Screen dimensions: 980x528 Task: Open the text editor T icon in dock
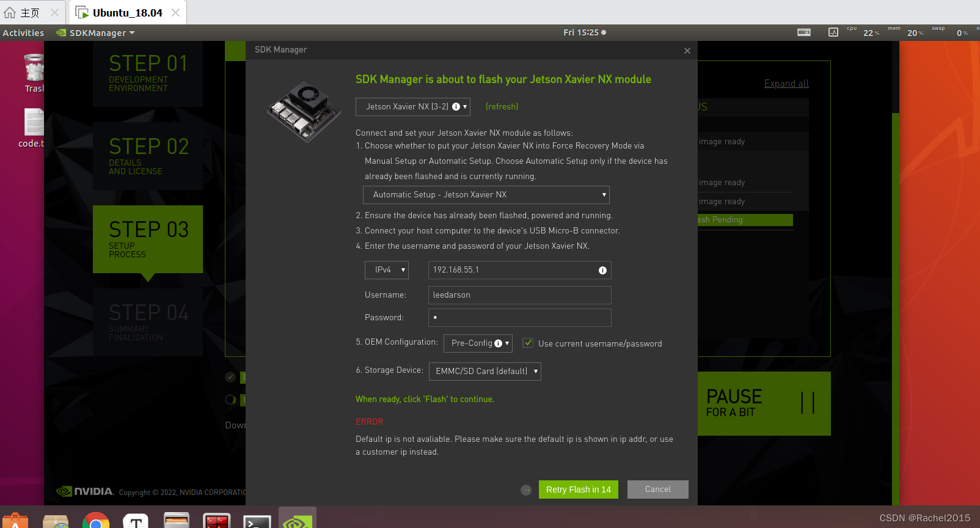click(x=136, y=520)
